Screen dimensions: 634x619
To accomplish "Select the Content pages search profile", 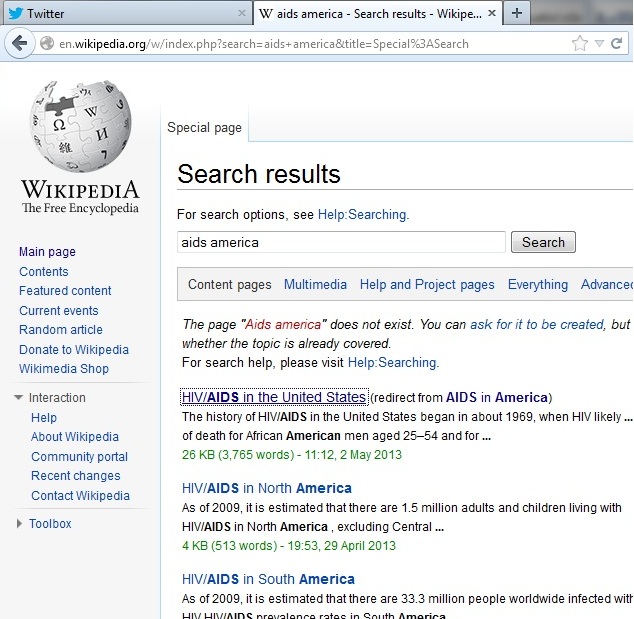I will (x=230, y=284).
